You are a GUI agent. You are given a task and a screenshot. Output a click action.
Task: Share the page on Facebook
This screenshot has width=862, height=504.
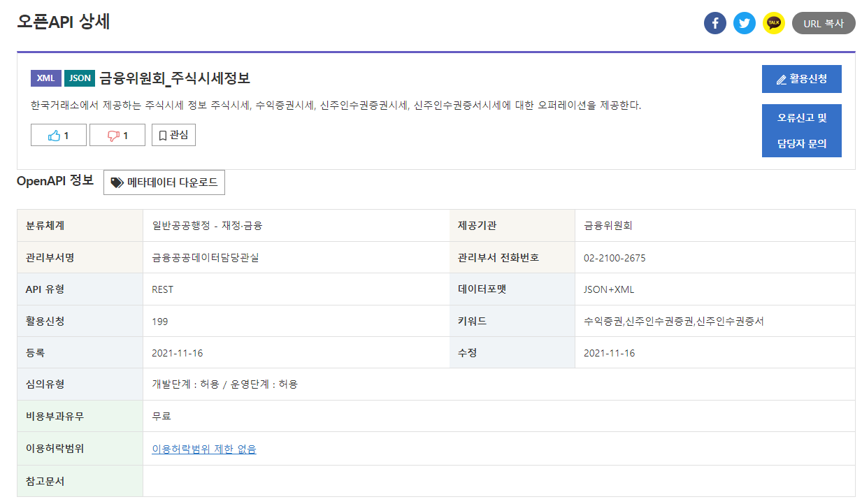click(x=714, y=23)
